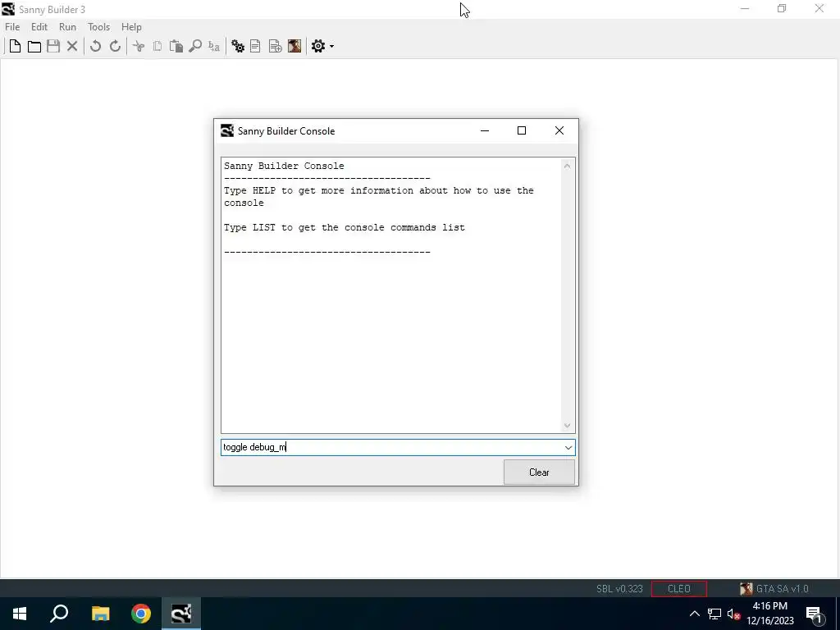Click the Decompile document icon
This screenshot has width=840, height=630.
coord(256,46)
